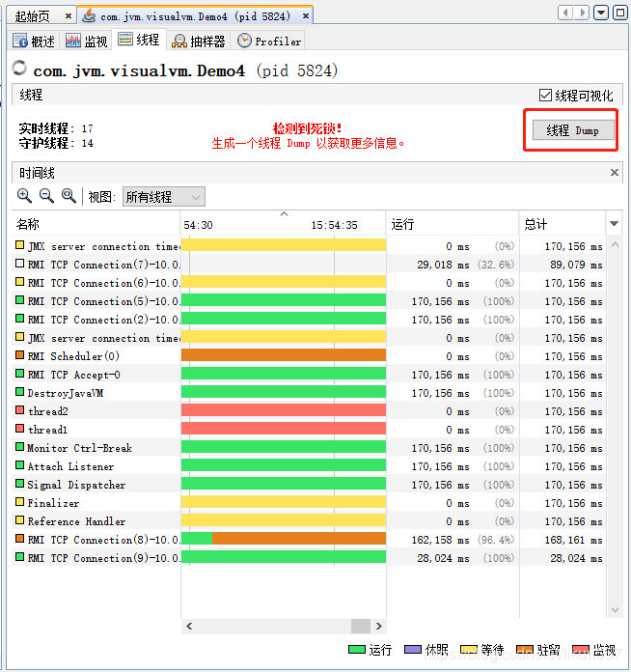Select the thread2 row
631x672 pixels.
309,411
